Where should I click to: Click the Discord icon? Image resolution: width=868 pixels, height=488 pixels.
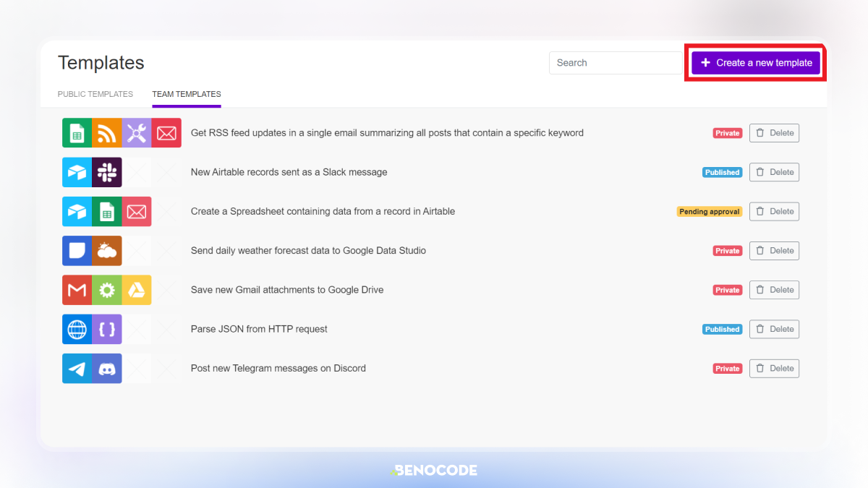pyautogui.click(x=107, y=368)
